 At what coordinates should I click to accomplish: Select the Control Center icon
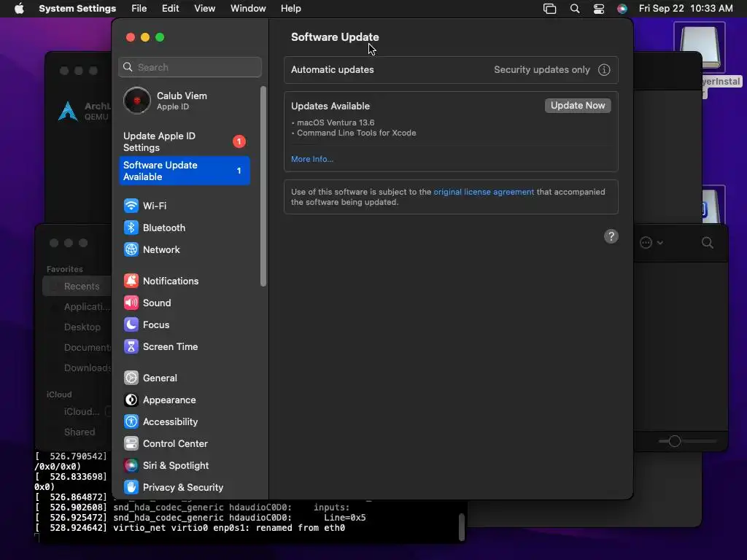(131, 444)
